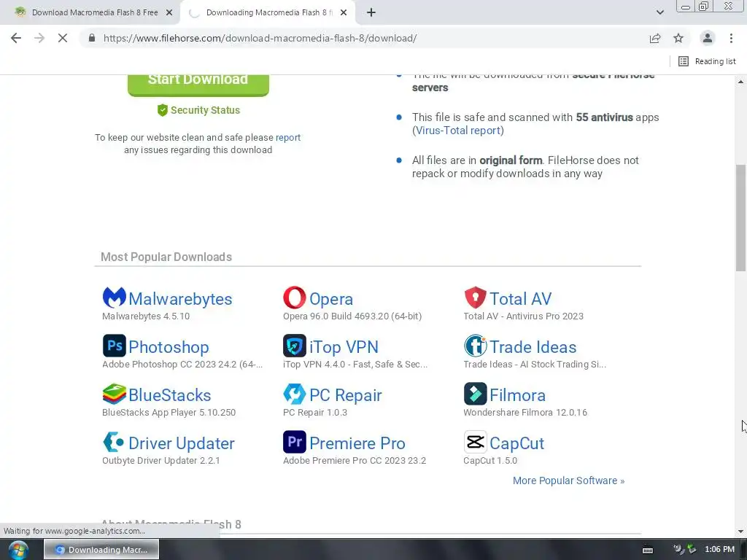Bookmark this page with star icon
Screen dimensions: 747x560
[678, 38]
